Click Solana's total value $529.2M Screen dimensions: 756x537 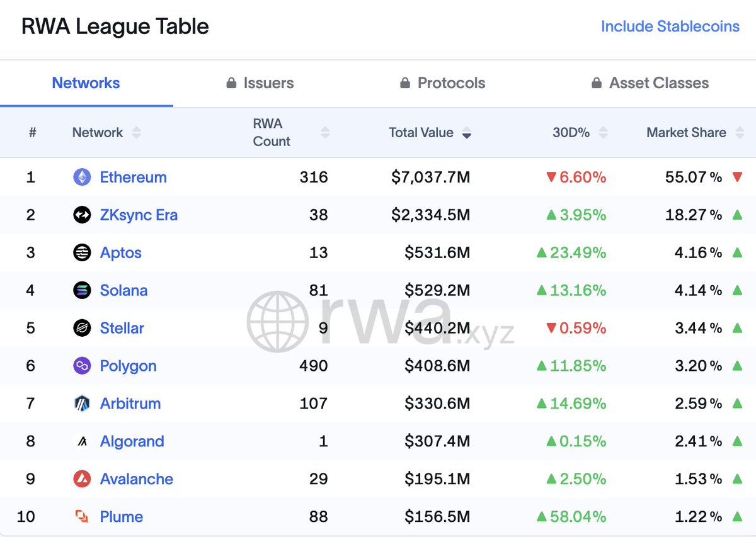coord(437,290)
